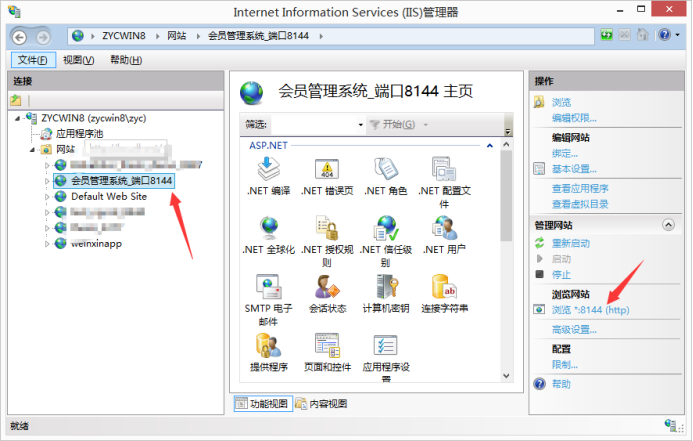The height and width of the screenshot is (441, 693).
Task: Click the 限制... link
Action: pos(564,365)
